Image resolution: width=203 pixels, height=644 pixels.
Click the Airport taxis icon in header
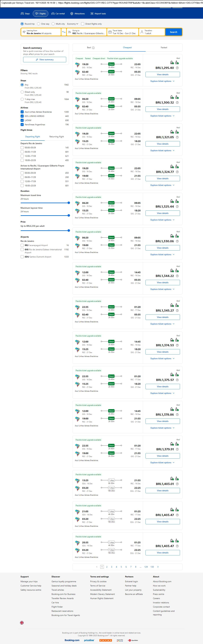[92, 14]
